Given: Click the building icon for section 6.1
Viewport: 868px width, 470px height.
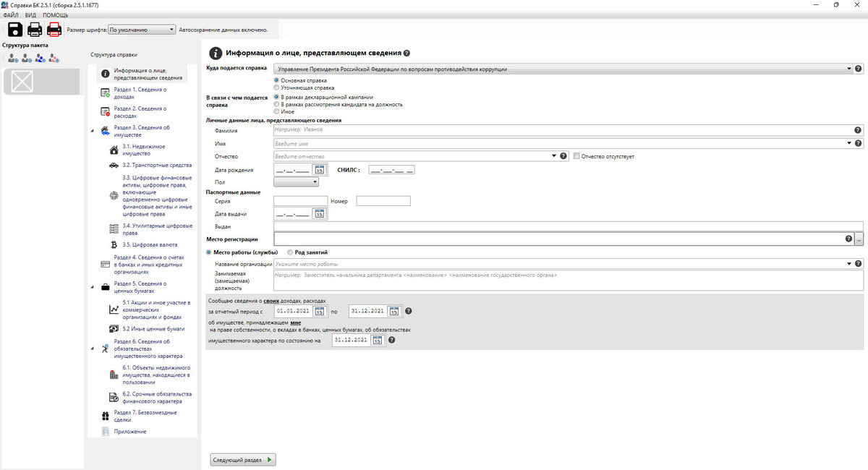Looking at the screenshot, I should (x=114, y=375).
